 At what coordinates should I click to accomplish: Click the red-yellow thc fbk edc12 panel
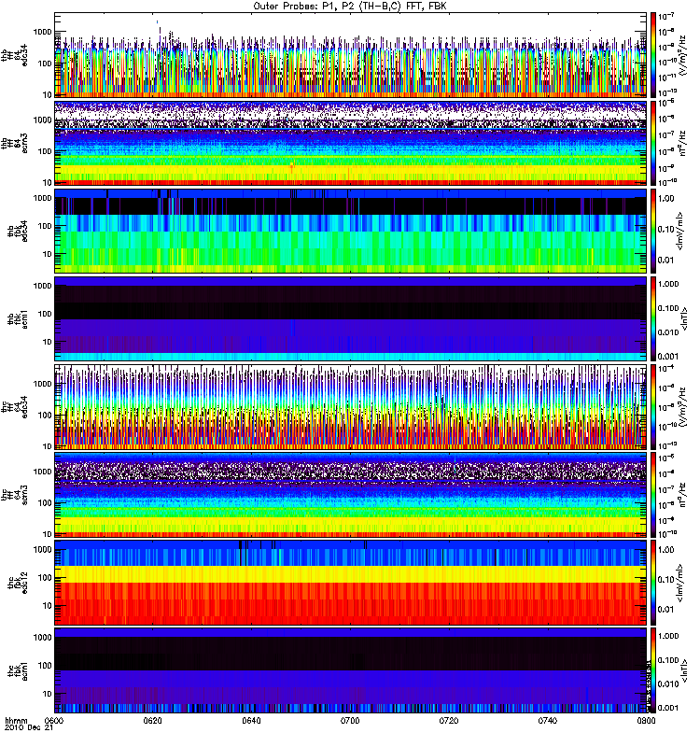click(350, 582)
